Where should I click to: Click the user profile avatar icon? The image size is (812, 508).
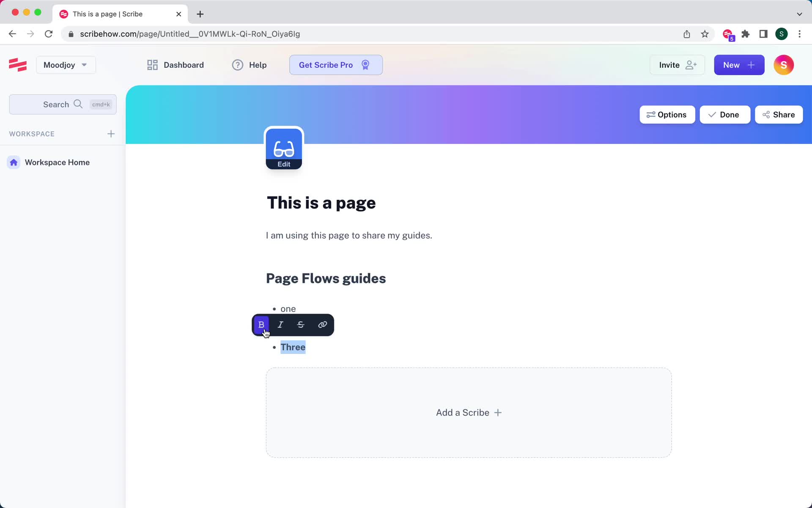(x=783, y=65)
